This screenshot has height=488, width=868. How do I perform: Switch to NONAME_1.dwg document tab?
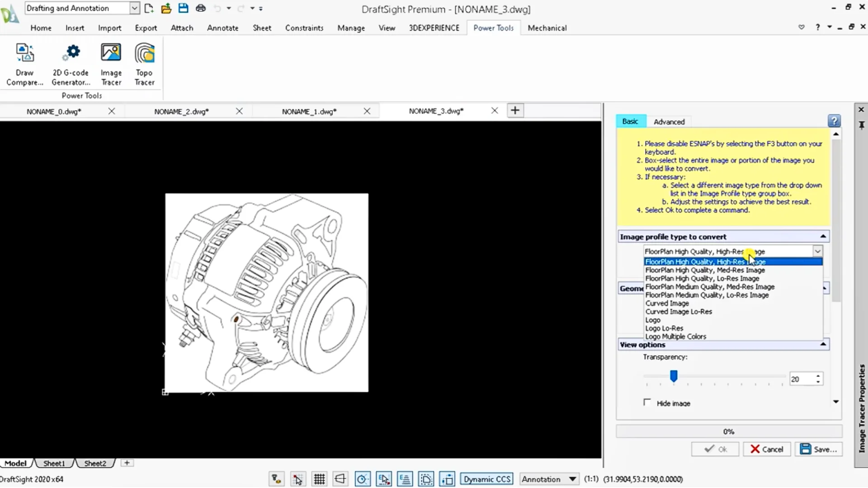pos(309,111)
